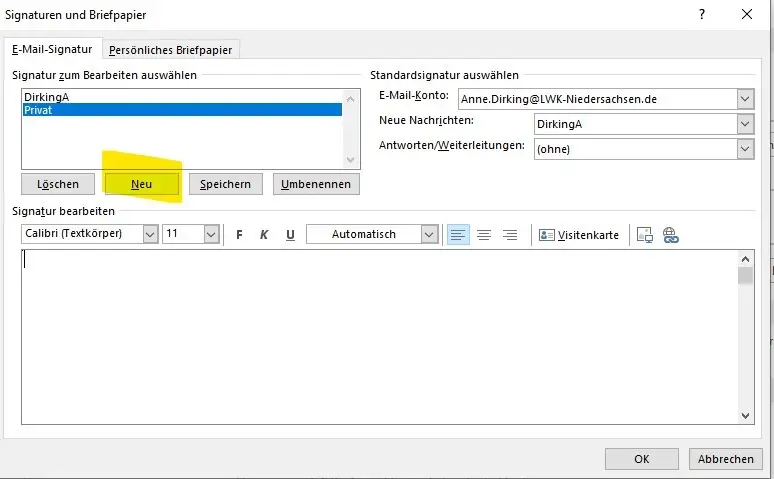
Task: Expand the font size dropdown
Action: (211, 234)
